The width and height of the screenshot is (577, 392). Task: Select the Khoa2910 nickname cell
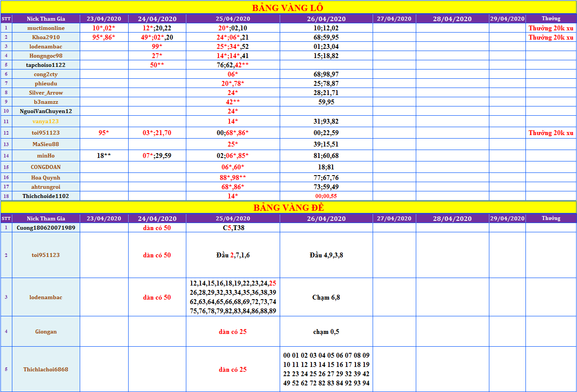pos(46,37)
